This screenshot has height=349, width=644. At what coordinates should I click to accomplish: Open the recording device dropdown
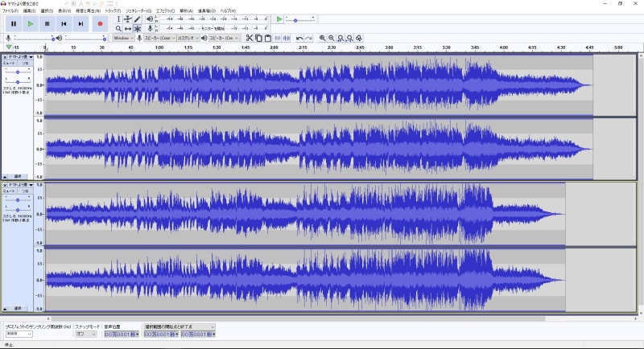point(159,38)
